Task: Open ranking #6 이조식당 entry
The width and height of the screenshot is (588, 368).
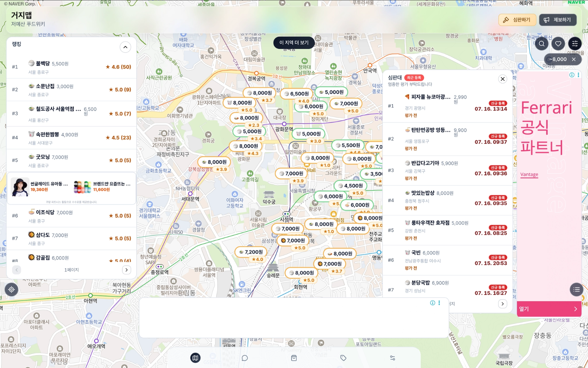Action: 72,216
